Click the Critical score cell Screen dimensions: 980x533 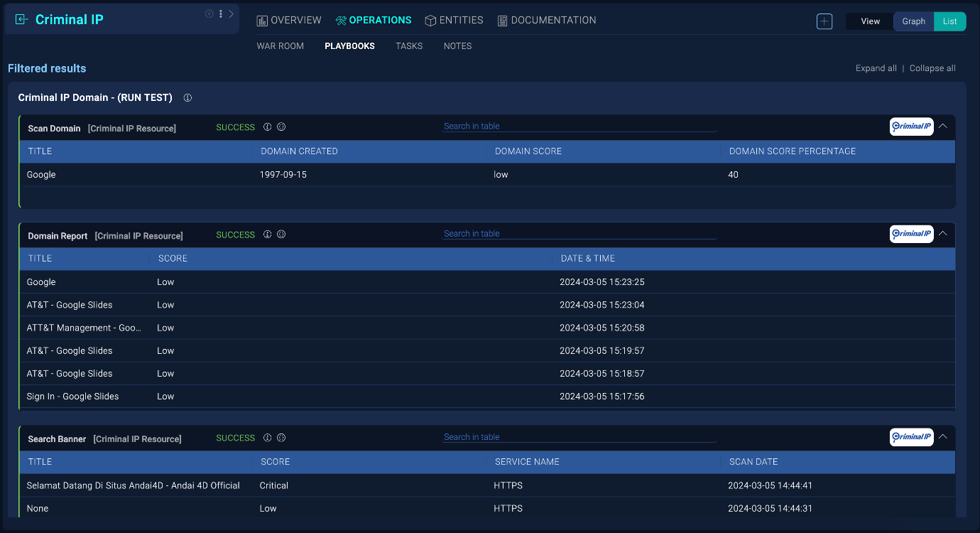pos(274,485)
